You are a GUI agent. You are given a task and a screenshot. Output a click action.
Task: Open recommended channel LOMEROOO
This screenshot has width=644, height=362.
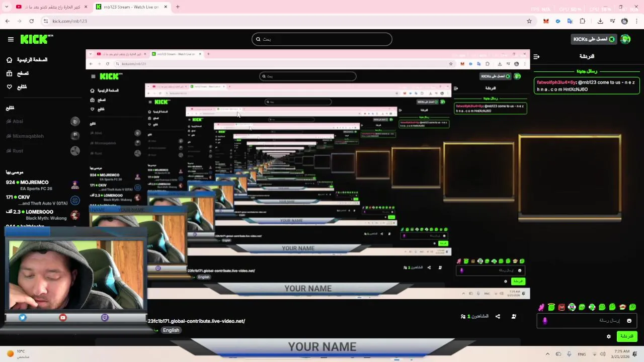(42, 215)
